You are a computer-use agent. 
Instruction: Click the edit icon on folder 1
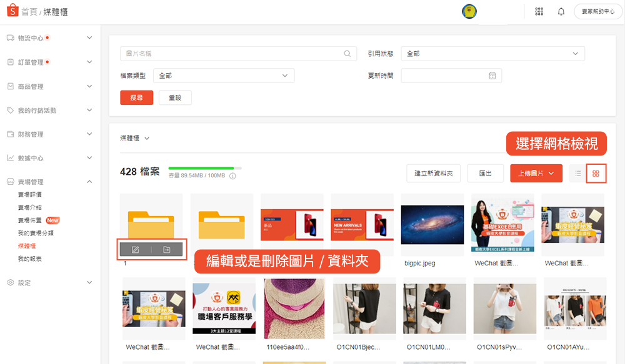click(136, 250)
